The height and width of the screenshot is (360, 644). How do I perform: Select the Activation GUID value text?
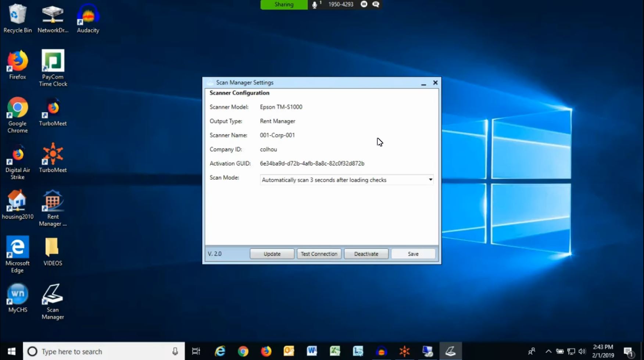312,163
